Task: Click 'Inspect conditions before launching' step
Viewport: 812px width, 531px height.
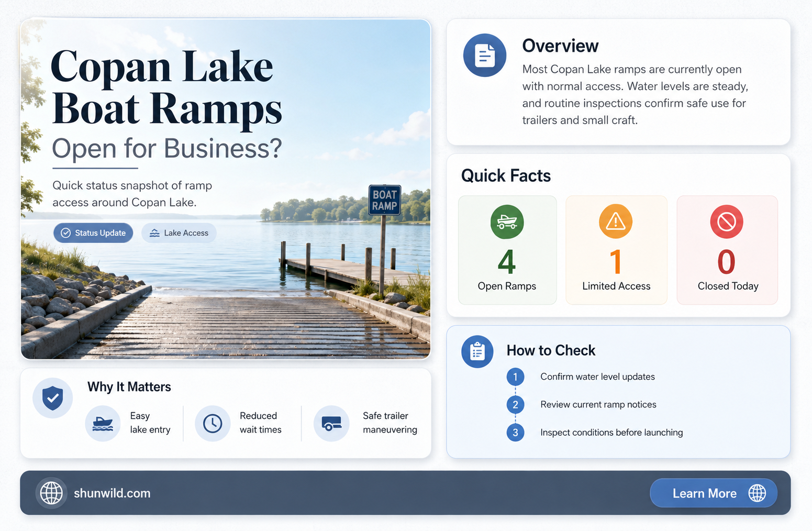Action: (x=611, y=433)
